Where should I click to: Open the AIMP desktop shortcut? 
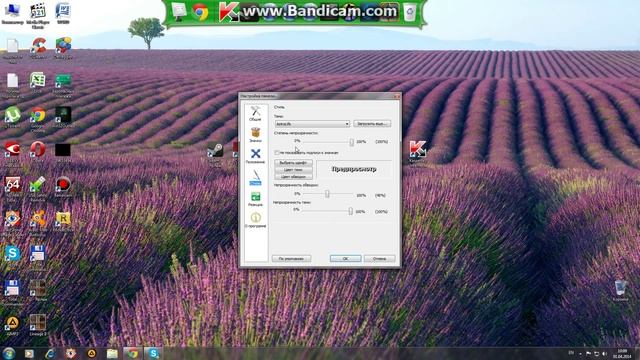(x=13, y=325)
